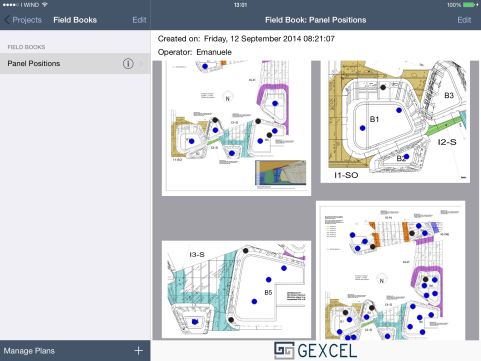Tap the black marker dot at the top of the B1 plan
This screenshot has height=361, width=481.
pyautogui.click(x=383, y=87)
